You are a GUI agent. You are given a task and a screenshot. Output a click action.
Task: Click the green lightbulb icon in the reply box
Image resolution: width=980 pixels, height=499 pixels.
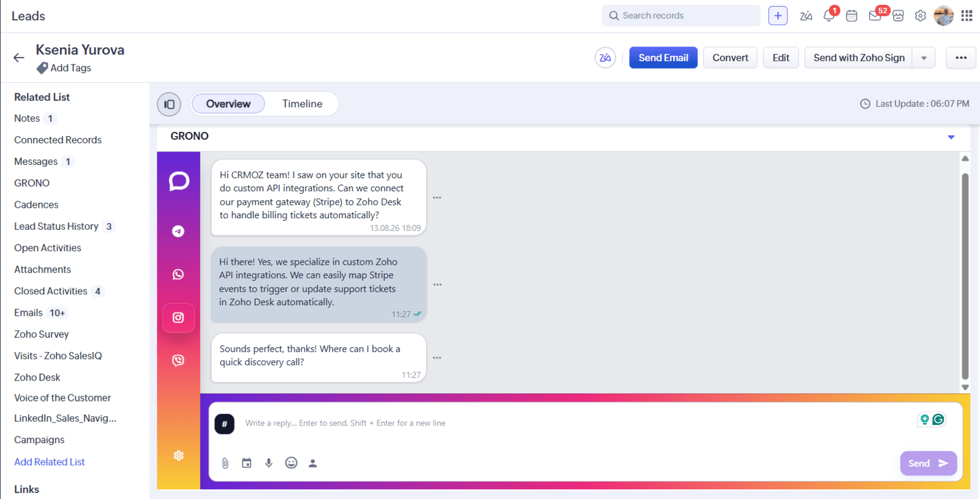pyautogui.click(x=924, y=420)
